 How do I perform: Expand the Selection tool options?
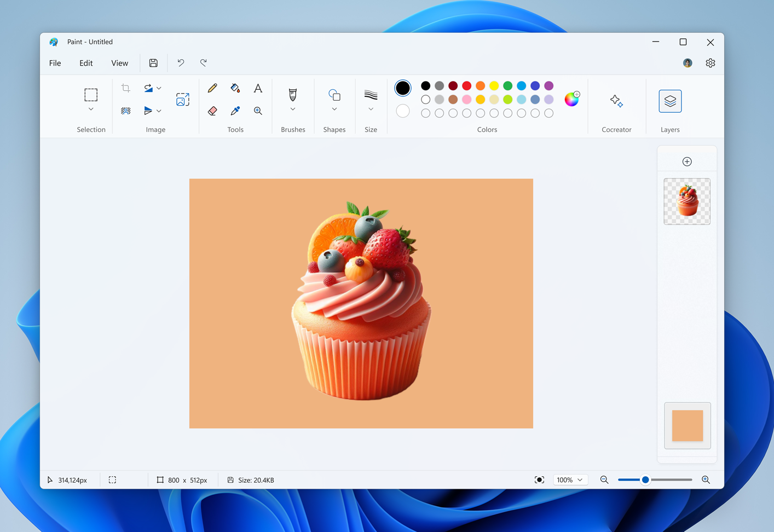coord(91,108)
